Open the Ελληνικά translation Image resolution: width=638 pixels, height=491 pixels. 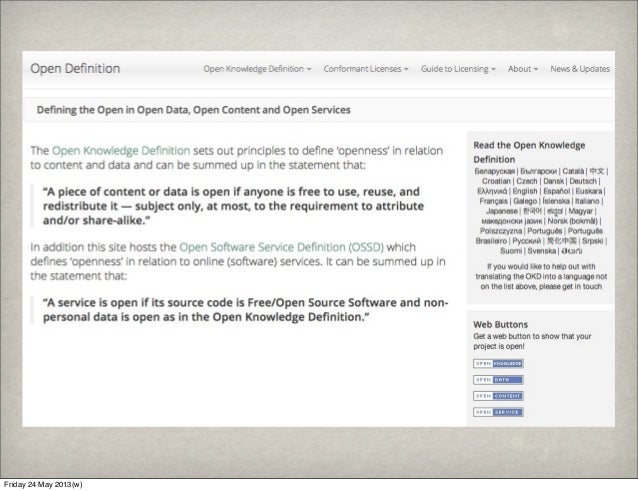tap(492, 191)
